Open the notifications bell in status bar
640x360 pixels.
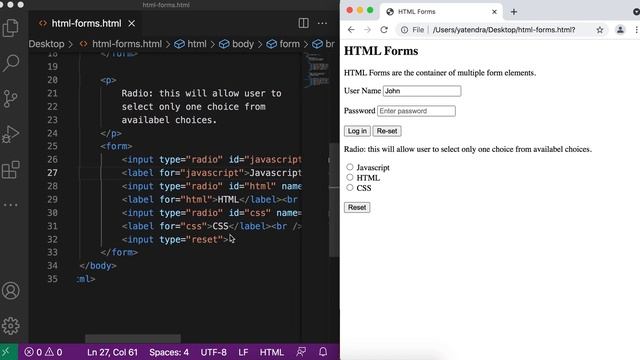coord(323,352)
